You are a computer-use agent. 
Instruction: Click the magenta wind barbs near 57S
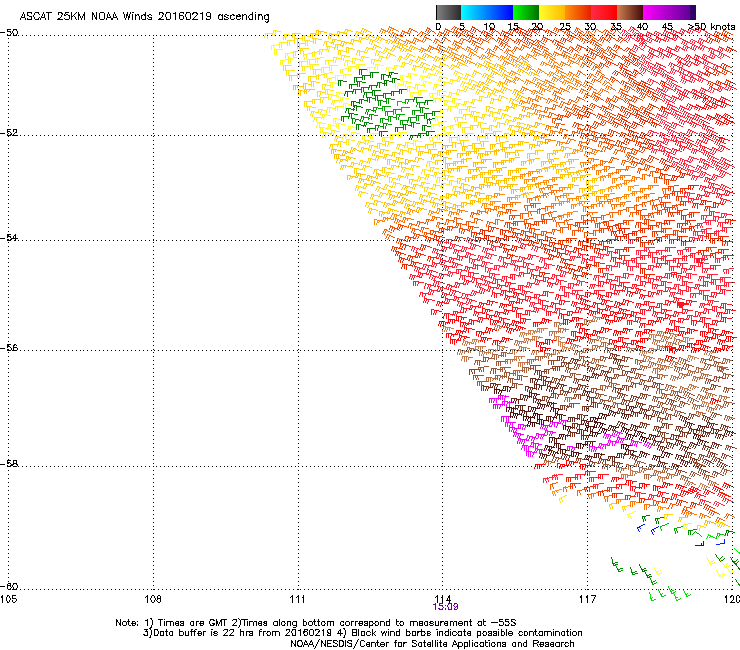(529, 427)
